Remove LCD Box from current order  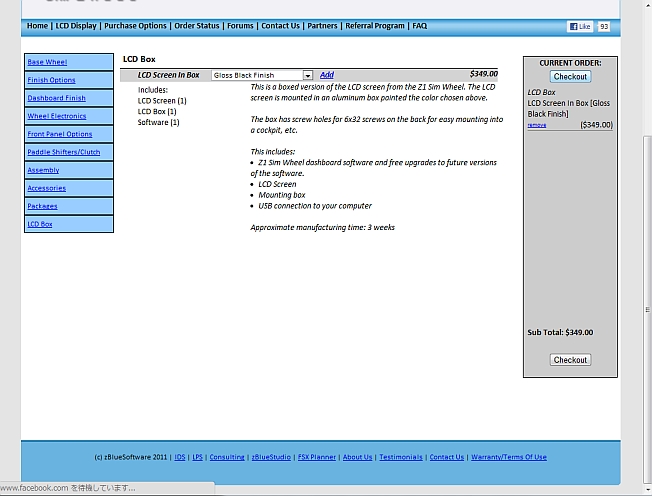[536, 125]
